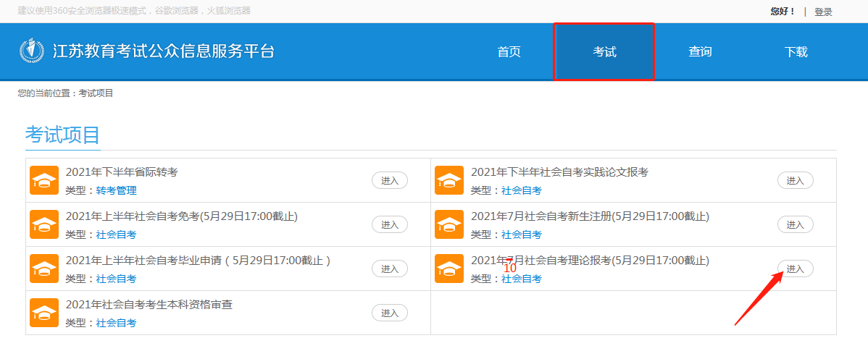Click title 2021年下半年省际转考
This screenshot has height=359, width=868.
[122, 172]
